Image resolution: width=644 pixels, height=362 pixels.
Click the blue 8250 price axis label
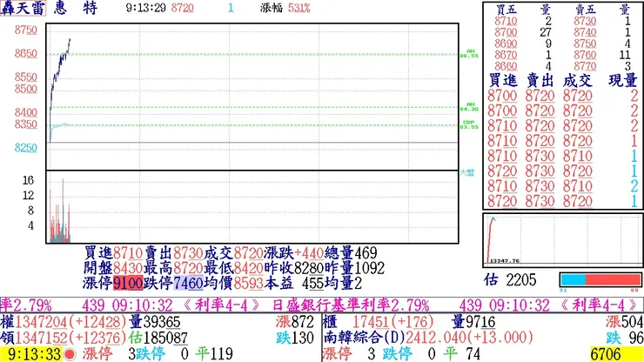pyautogui.click(x=26, y=148)
